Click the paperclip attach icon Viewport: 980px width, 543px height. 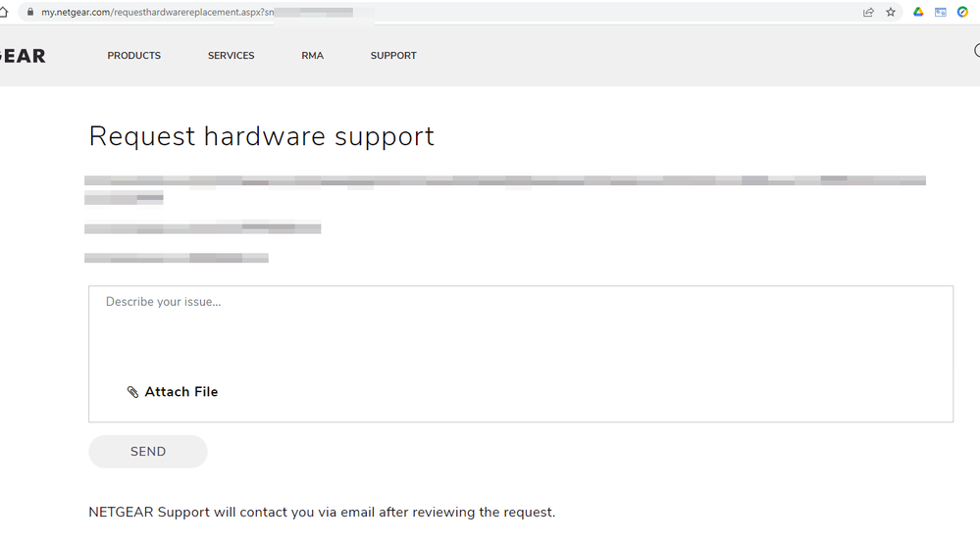[x=133, y=392]
